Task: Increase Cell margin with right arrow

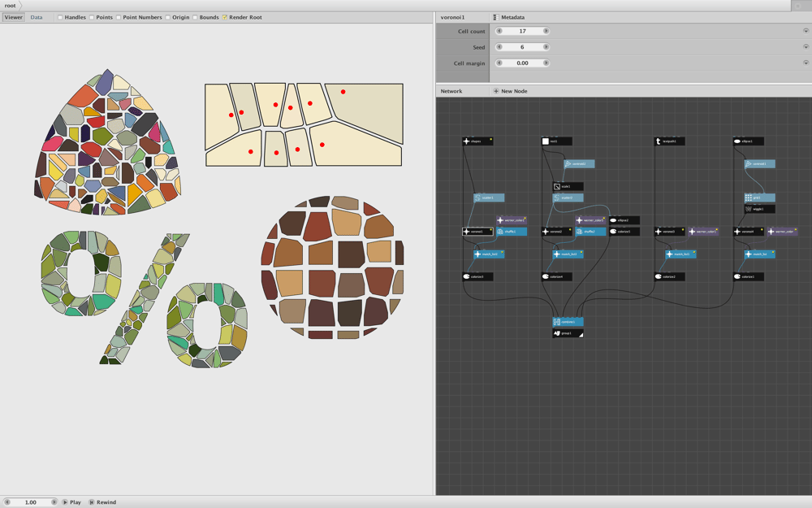Action: (x=546, y=63)
